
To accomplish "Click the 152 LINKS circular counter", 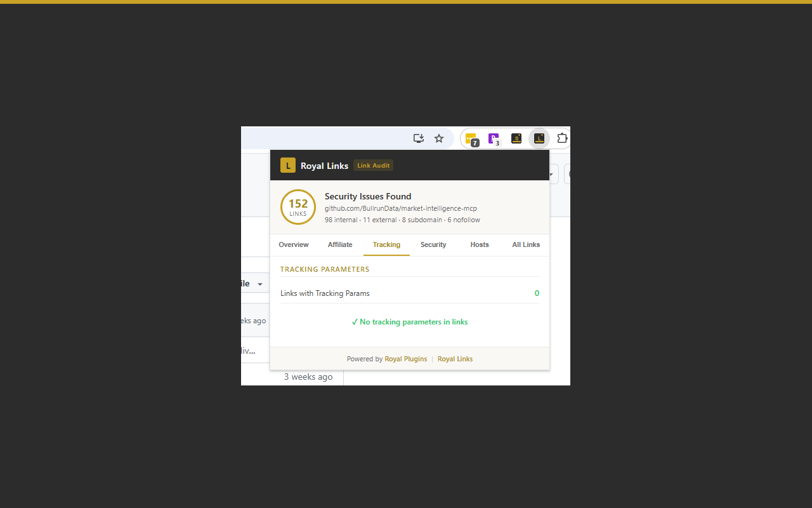I will pos(298,207).
